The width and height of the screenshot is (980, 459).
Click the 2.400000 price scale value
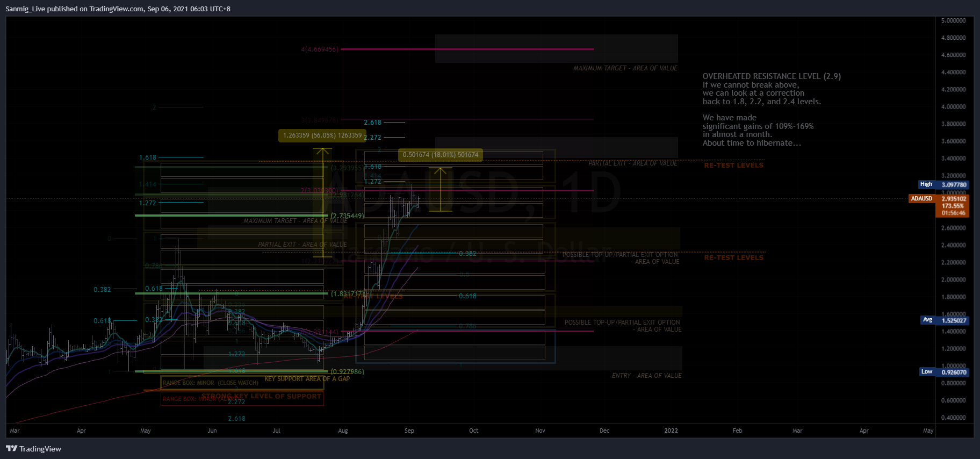tap(954, 245)
